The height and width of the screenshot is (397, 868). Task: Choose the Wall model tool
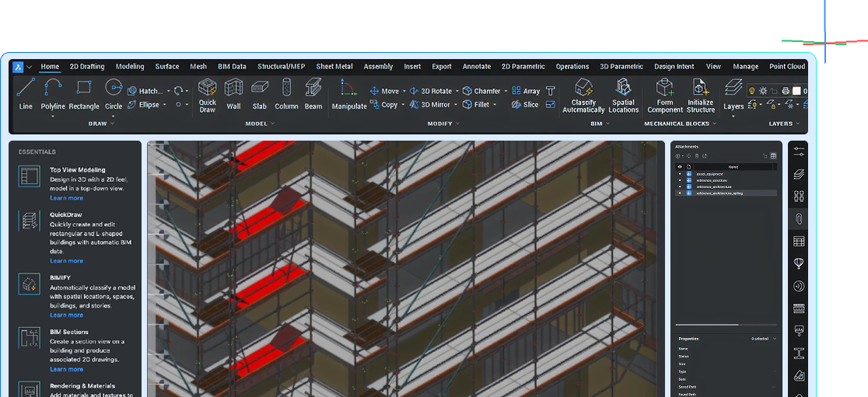click(233, 94)
